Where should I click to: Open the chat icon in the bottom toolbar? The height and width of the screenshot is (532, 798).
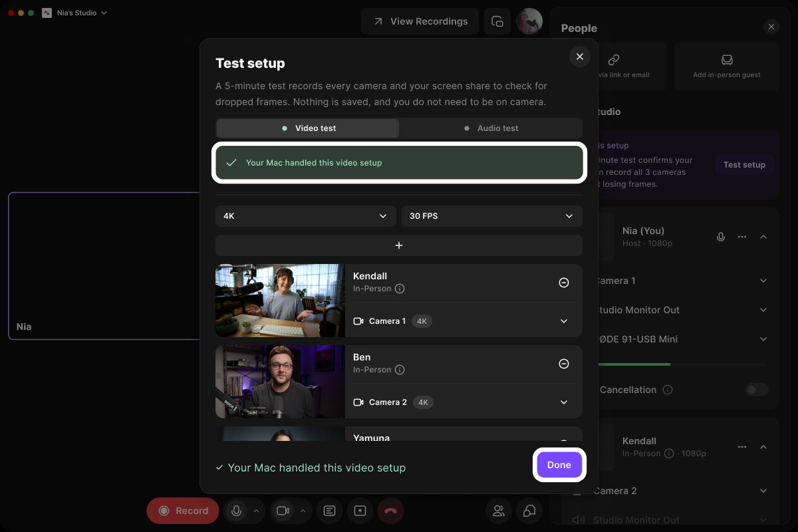(x=529, y=511)
